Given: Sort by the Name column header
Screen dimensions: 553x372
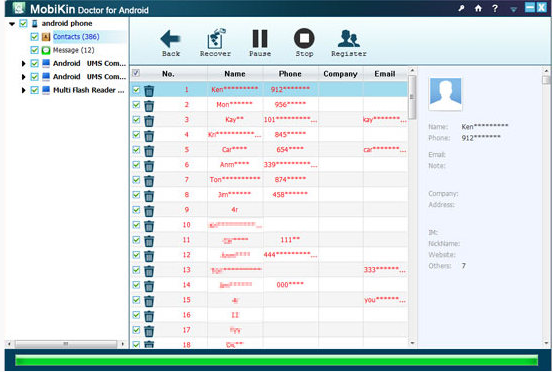Looking at the screenshot, I should [235, 74].
